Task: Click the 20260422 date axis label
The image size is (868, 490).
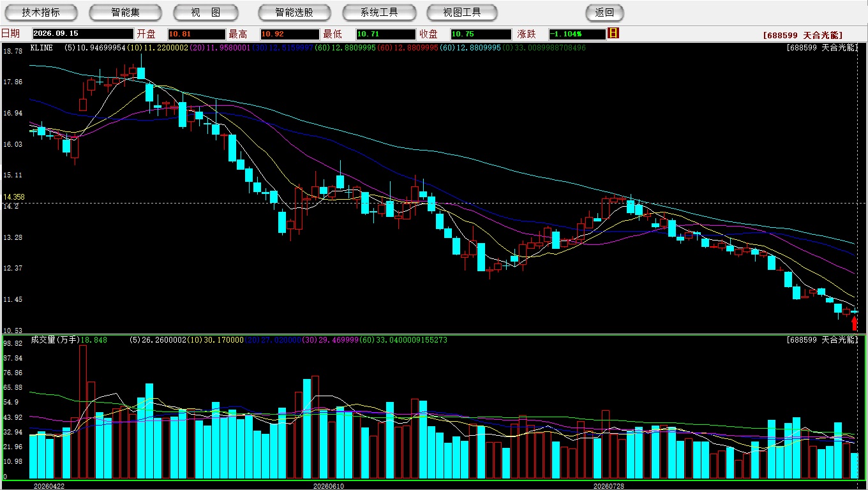Action: (x=49, y=486)
